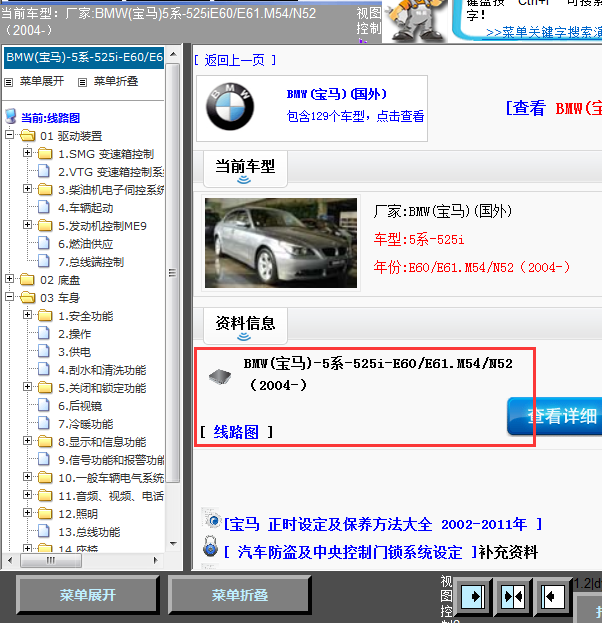602x624 pixels.
Task: Click the mechanic mascot image
Action: click(415, 21)
